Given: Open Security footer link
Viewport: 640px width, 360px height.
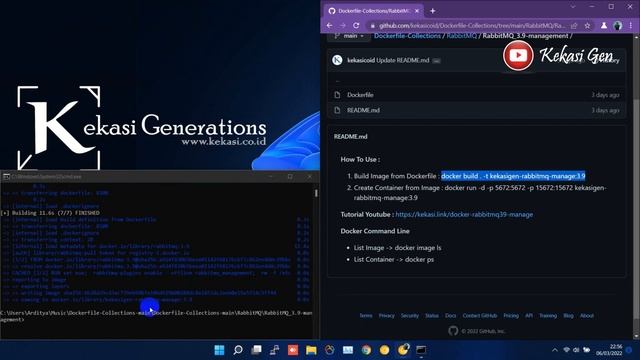Looking at the screenshot, I should 410,316.
